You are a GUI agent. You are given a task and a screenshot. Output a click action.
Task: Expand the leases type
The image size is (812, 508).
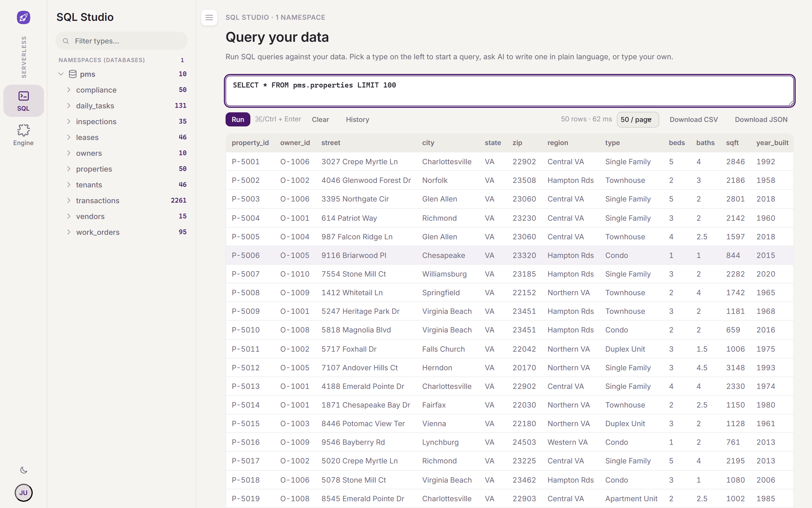(x=69, y=137)
